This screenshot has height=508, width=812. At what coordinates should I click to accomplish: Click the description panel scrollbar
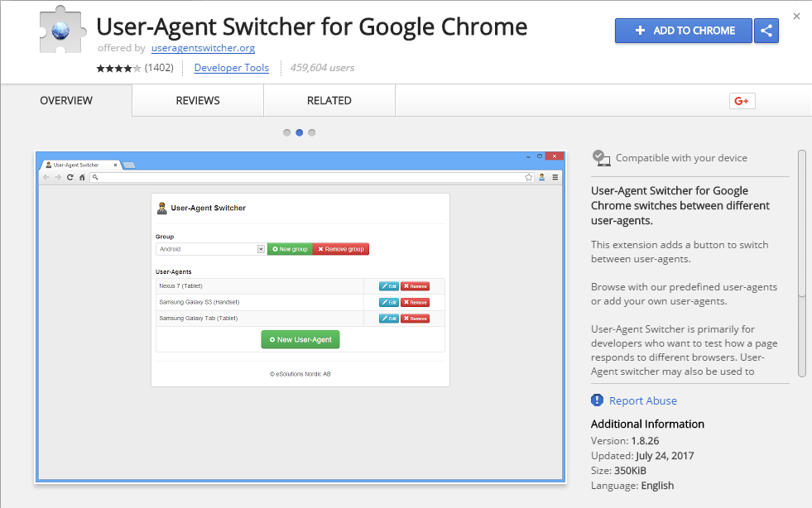(801, 264)
